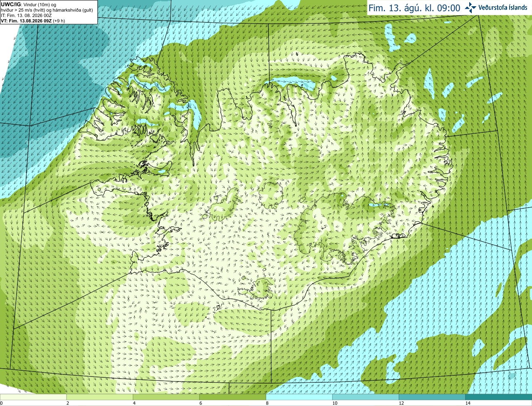Image resolution: width=532 pixels, height=406 pixels.
Task: Click the legend tick label 14
Action: (468, 403)
